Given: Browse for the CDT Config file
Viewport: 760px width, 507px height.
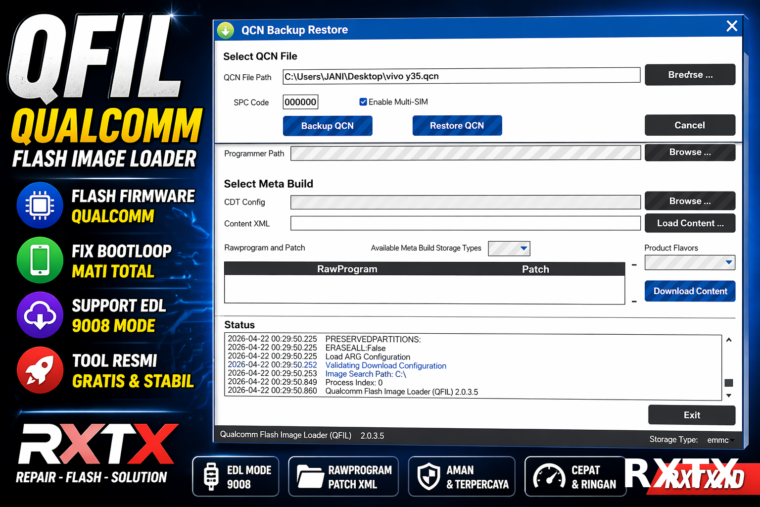Looking at the screenshot, I should pos(690,201).
